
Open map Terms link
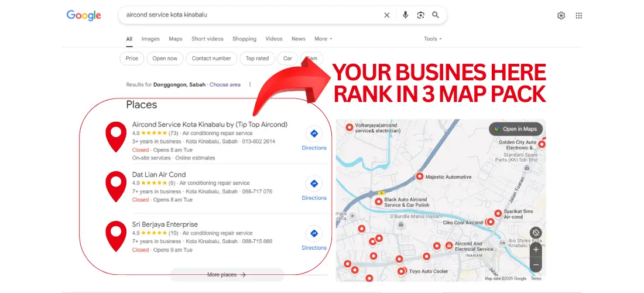pos(536,278)
